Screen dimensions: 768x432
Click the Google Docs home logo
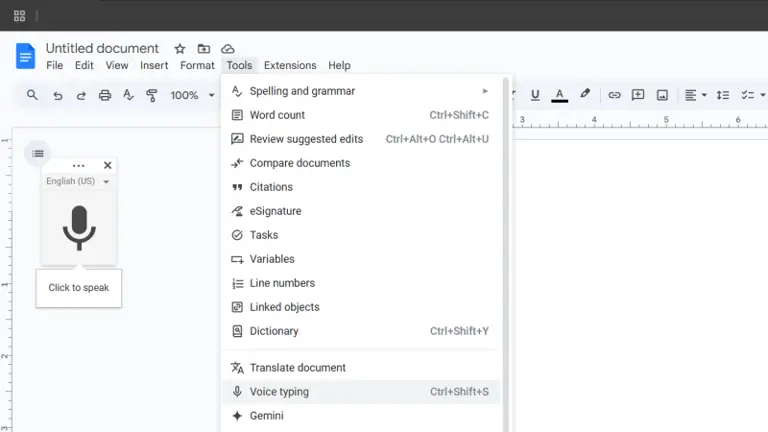(x=25, y=56)
